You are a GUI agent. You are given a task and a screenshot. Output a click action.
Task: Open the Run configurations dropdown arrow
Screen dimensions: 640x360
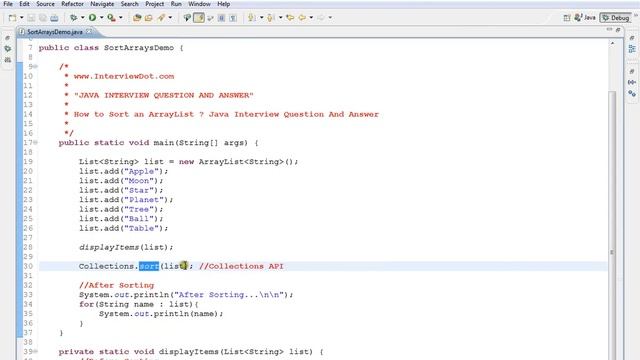tap(101, 18)
